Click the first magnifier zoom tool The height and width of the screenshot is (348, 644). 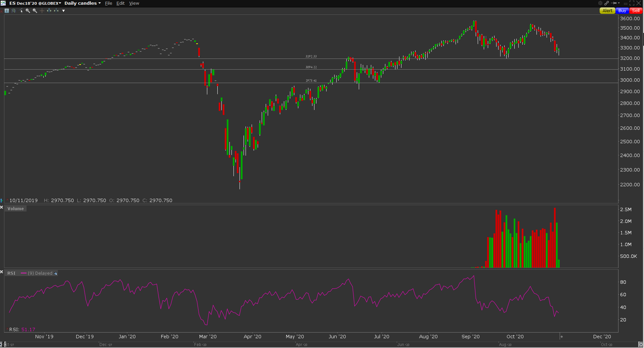click(28, 11)
